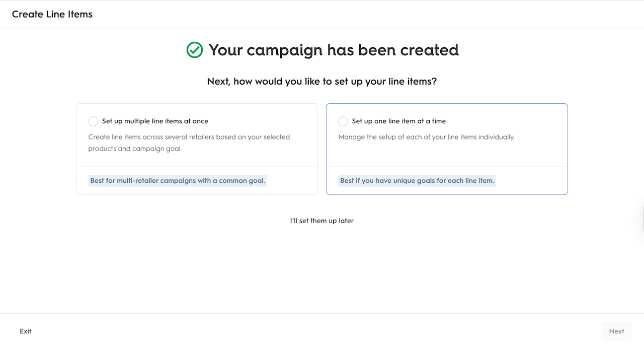Click the unique goals recommendation badge
The height and width of the screenshot is (349, 644).
coord(417,181)
